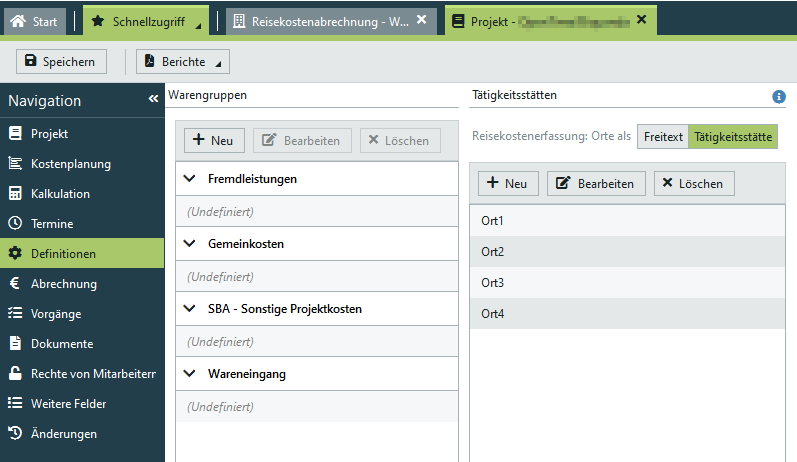
Task: Collapse SBA - Sonstige Projektkosten group
Action: click(191, 309)
